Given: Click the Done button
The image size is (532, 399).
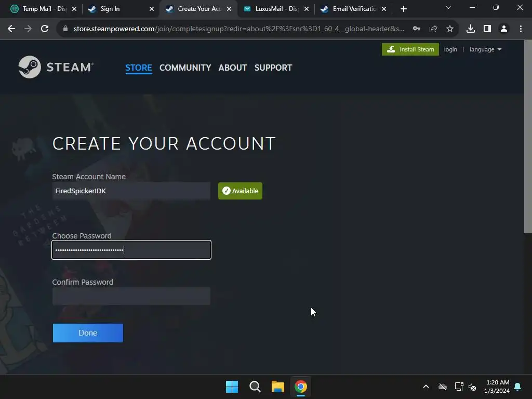Looking at the screenshot, I should [88, 333].
